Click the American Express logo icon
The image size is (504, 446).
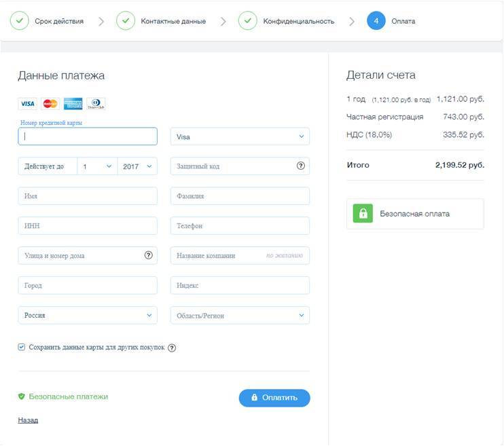pyautogui.click(x=73, y=104)
